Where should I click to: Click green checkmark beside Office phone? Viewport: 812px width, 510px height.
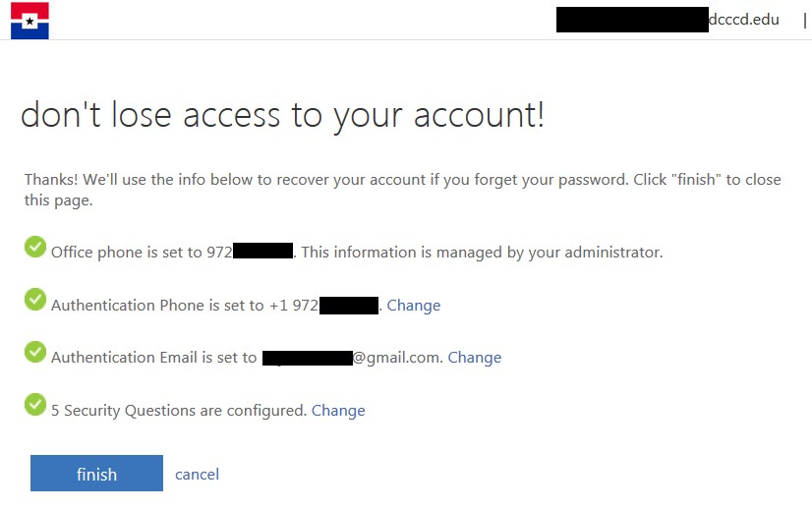(35, 246)
